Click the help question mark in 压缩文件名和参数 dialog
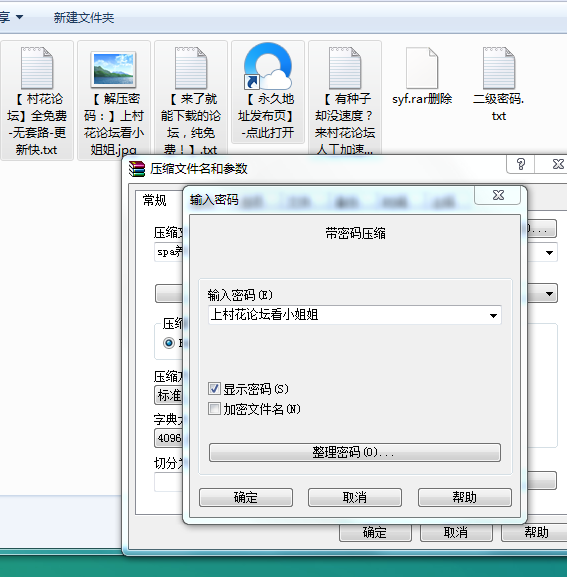This screenshot has height=577, width=567. 521,164
